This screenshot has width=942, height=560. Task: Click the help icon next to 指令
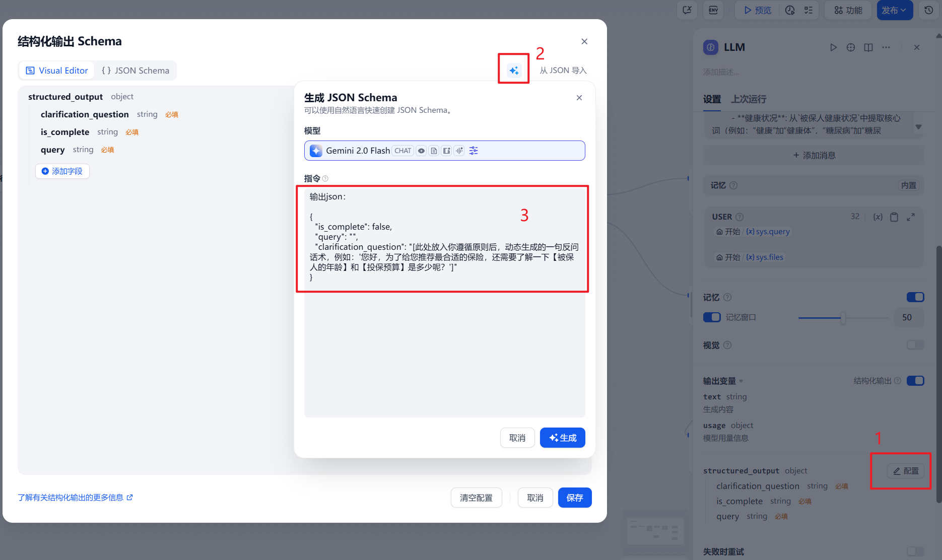325,178
